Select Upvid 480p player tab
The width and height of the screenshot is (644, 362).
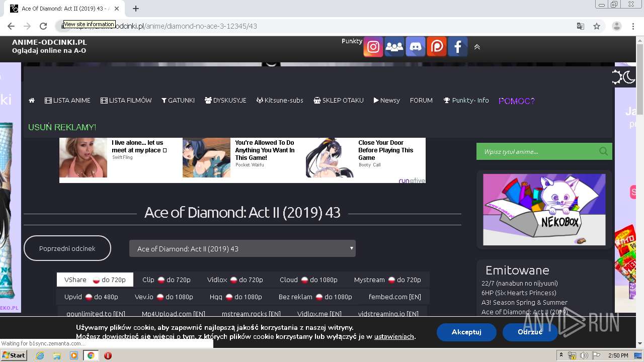91,297
